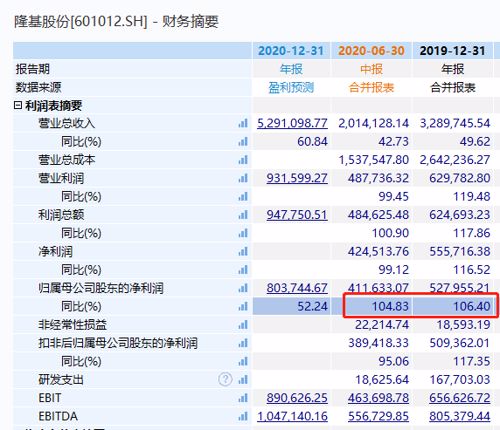The width and height of the screenshot is (500, 430).
Task: Select cell 487,736.32 operating profit
Action: pyautogui.click(x=378, y=178)
